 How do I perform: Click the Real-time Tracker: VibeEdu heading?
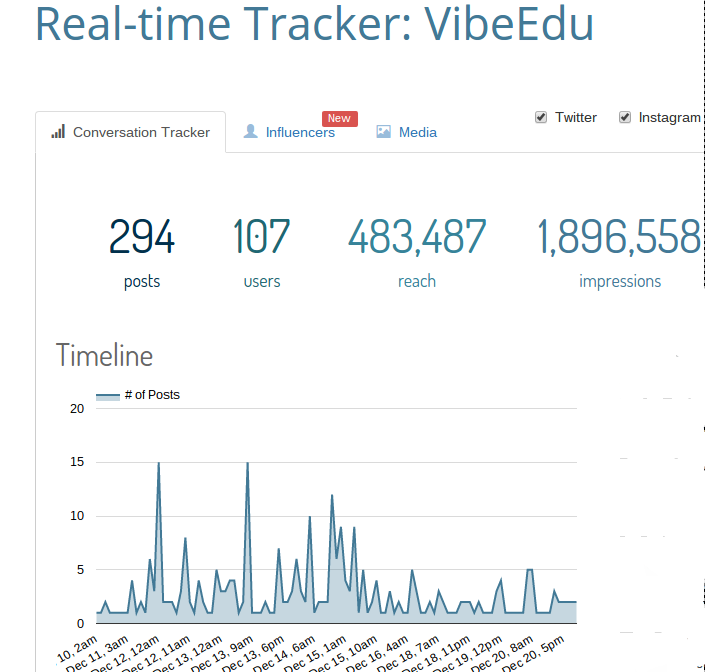(x=315, y=24)
